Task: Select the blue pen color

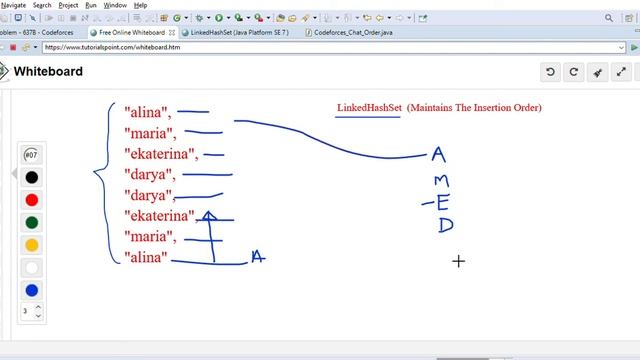Action: click(x=31, y=290)
